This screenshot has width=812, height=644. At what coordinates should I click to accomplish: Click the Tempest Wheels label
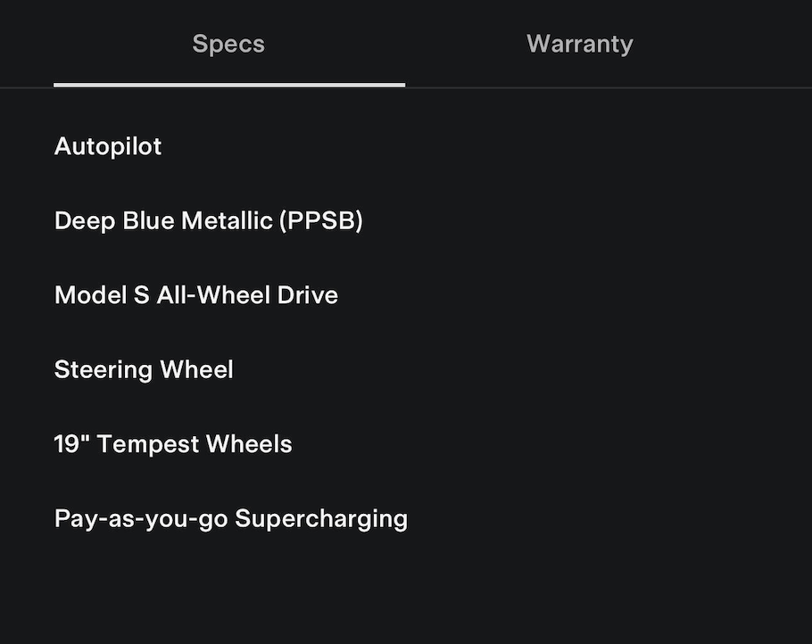[195, 444]
